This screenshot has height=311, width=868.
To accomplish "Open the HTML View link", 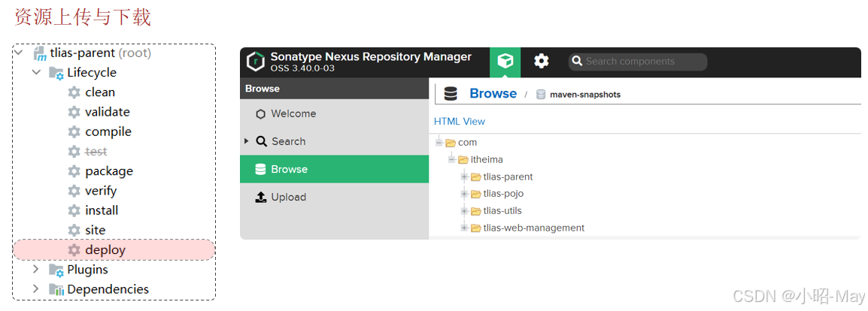I will coord(460,122).
